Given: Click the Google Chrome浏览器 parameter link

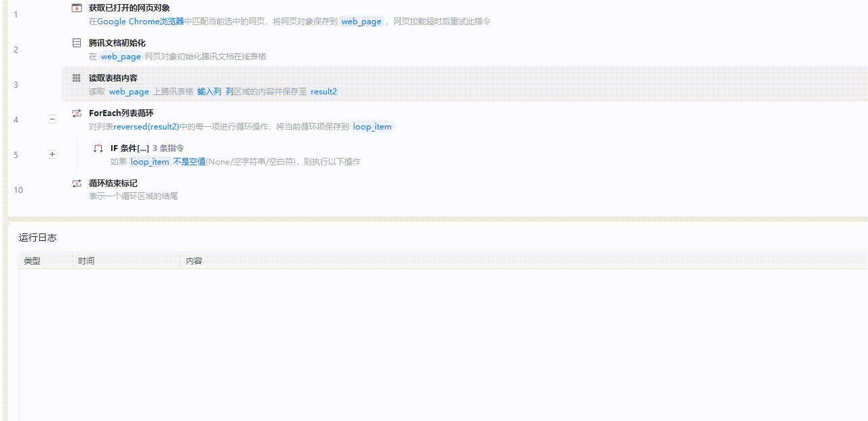Looking at the screenshot, I should (x=140, y=22).
